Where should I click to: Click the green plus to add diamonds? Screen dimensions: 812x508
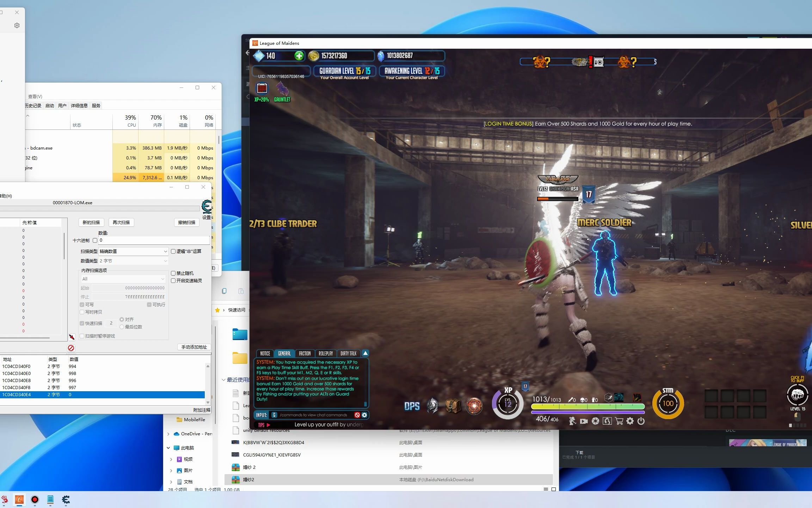[299, 56]
